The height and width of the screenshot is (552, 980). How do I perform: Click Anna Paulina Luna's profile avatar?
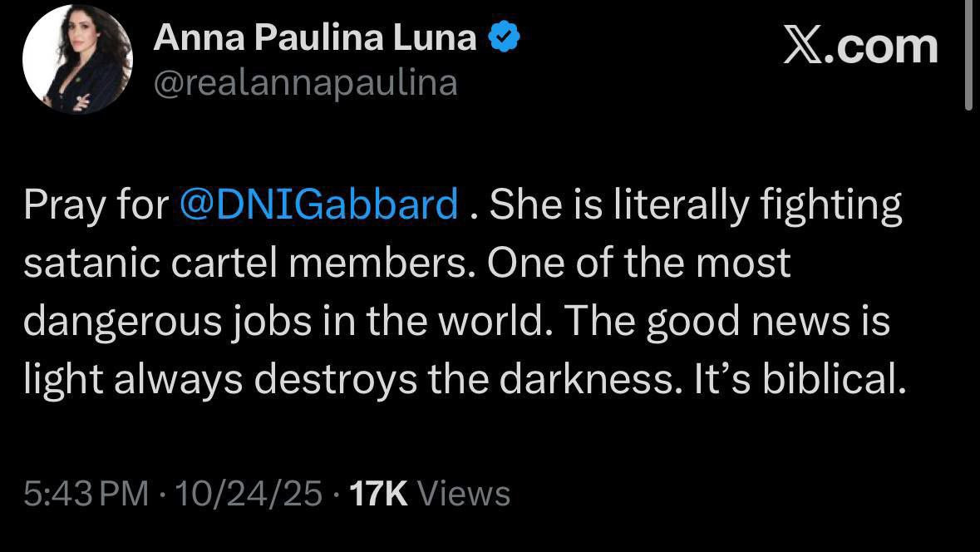[77, 58]
